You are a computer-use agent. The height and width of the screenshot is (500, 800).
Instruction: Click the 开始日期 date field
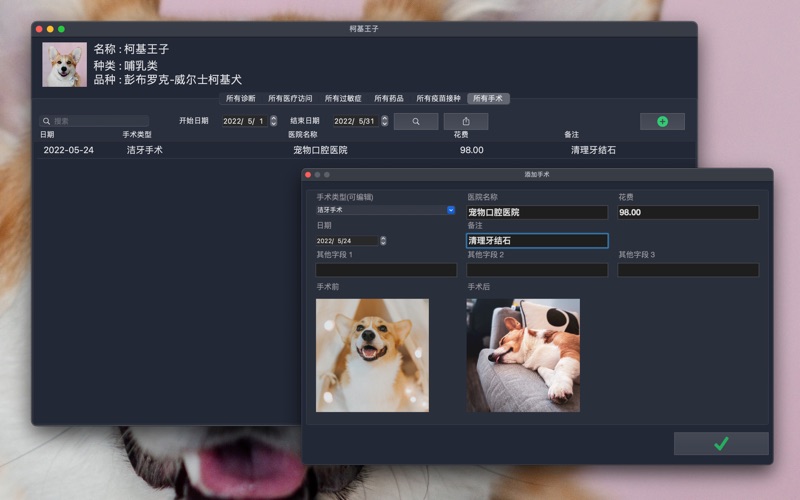(x=245, y=121)
